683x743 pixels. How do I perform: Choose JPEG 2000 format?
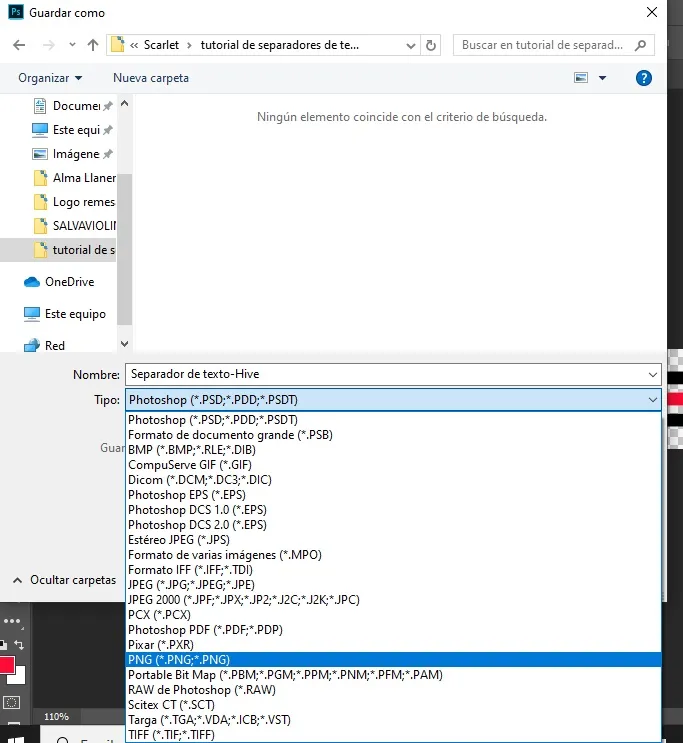393,600
